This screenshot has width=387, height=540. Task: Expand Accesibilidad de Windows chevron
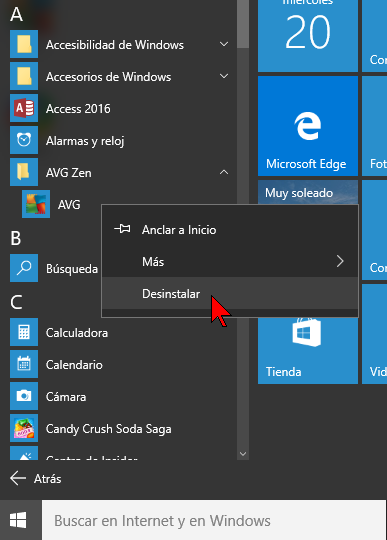pos(224,44)
